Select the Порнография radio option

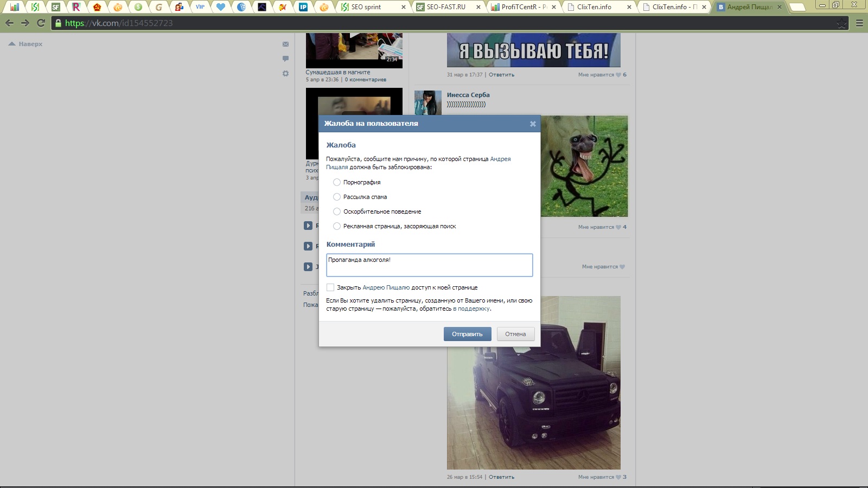(337, 182)
